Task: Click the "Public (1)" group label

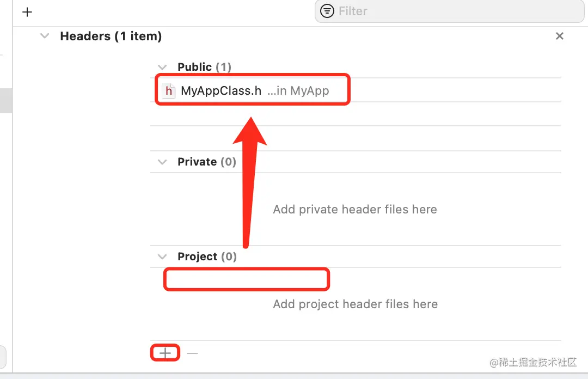Action: 204,67
